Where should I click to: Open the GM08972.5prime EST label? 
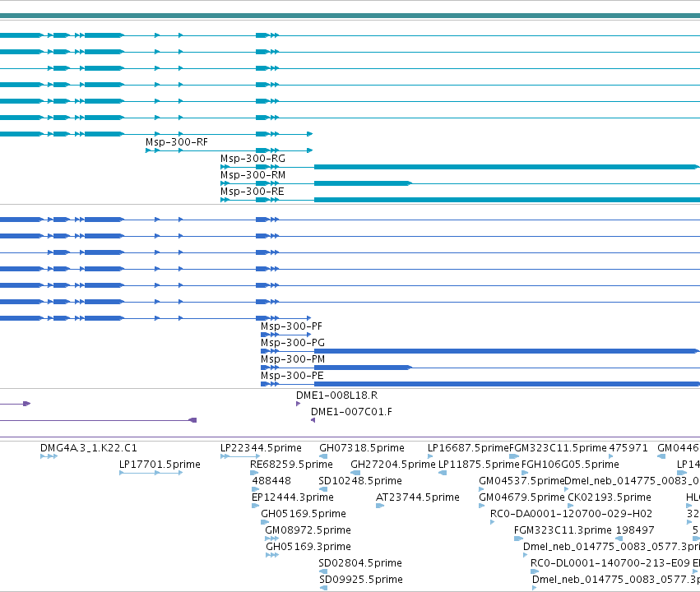(308, 531)
